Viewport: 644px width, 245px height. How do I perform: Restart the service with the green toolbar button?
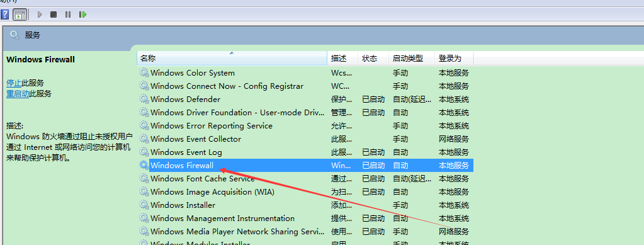(x=83, y=14)
